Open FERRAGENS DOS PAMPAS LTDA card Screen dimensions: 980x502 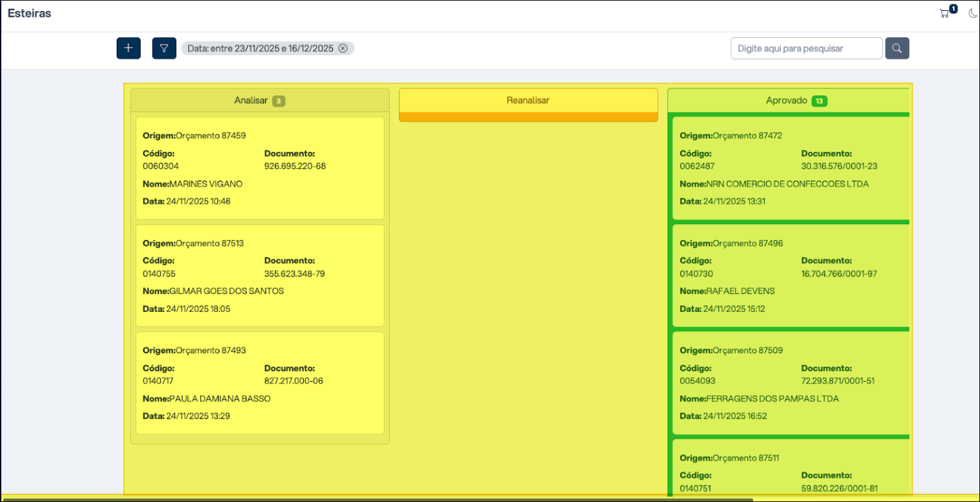coord(792,382)
